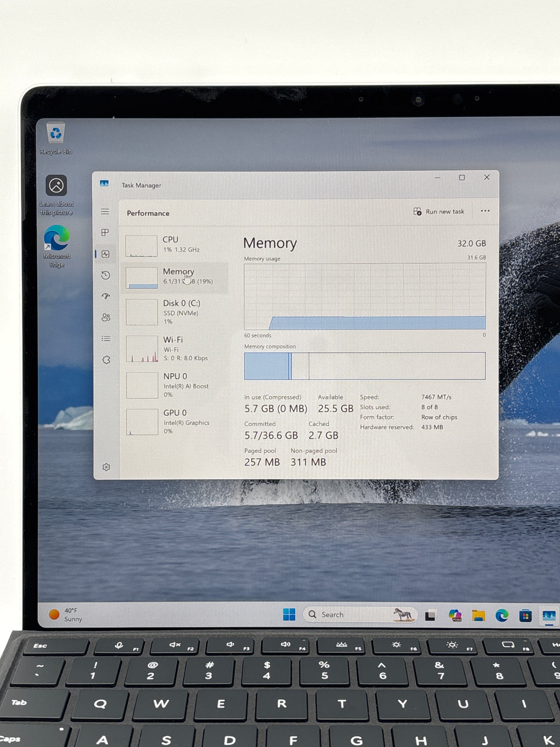Select Disk 0 (C:) performance entry

pyautogui.click(x=174, y=312)
